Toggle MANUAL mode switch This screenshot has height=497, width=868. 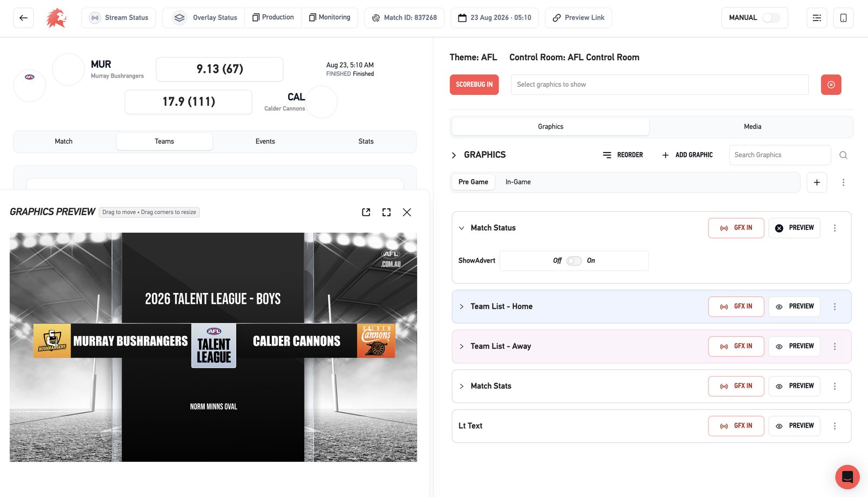771,18
